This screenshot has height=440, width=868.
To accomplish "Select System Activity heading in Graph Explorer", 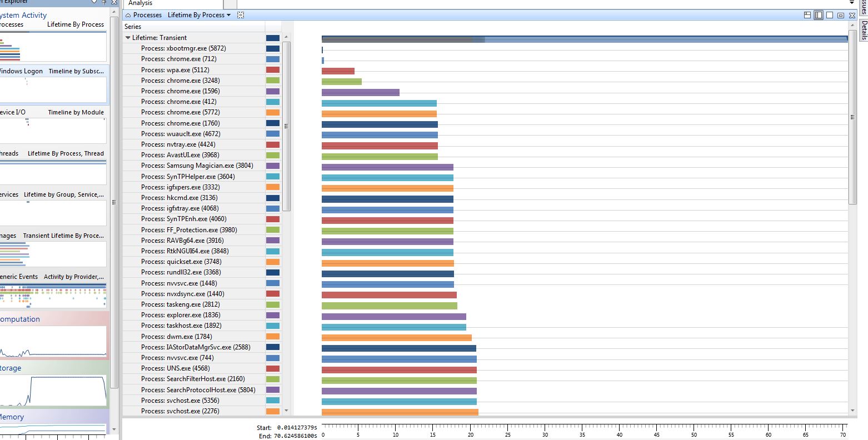I will point(23,15).
